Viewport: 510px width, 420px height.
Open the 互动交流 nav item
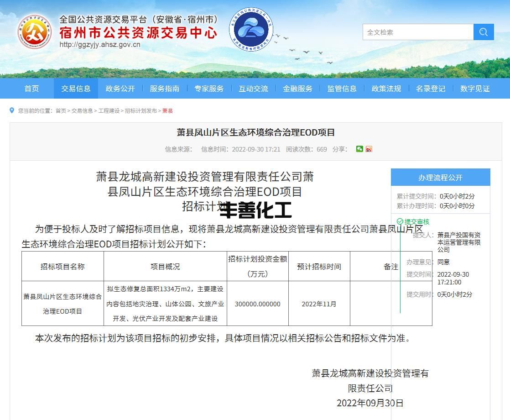click(253, 89)
